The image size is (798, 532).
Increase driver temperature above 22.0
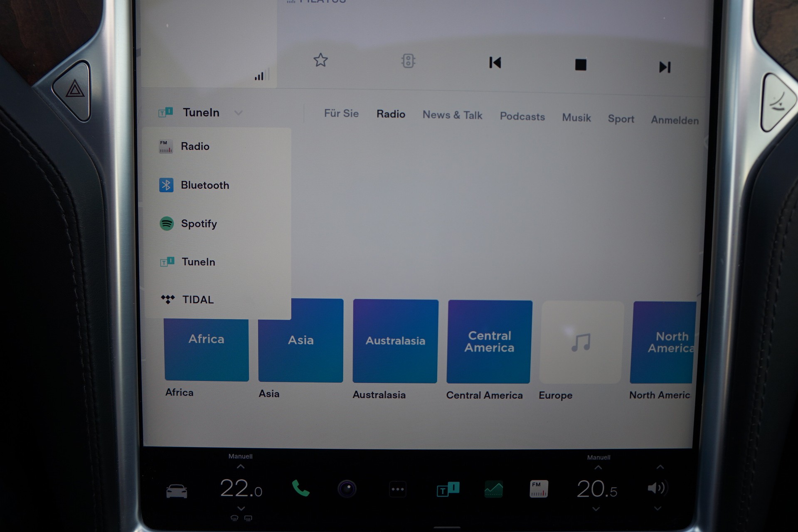click(241, 467)
